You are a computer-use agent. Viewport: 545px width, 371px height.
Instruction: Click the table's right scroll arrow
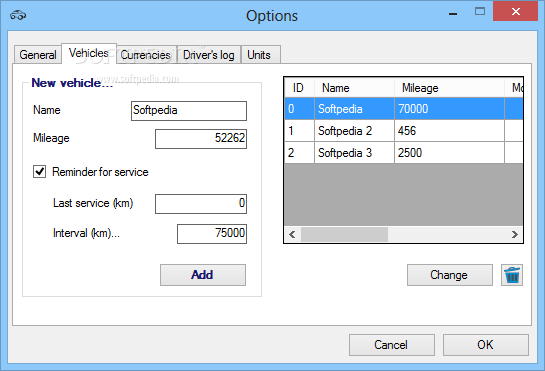[515, 234]
